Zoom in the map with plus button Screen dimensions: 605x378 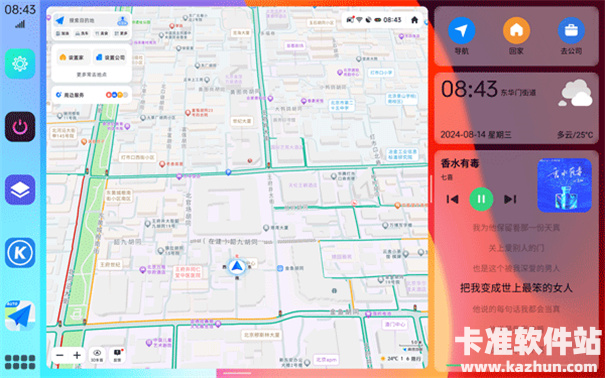click(77, 355)
